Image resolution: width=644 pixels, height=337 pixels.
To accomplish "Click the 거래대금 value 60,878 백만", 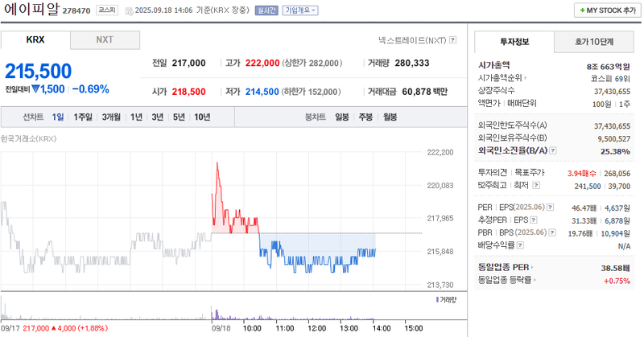I will tap(425, 92).
